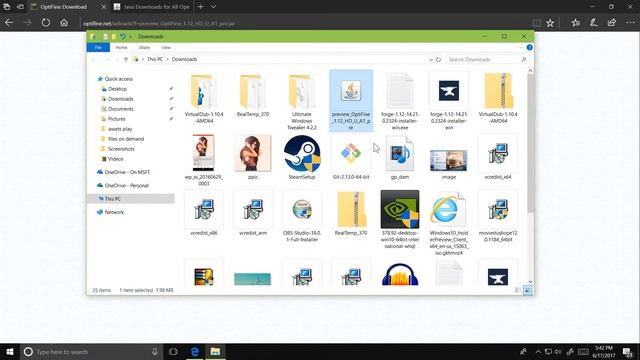Expand the Explorer ribbon chevron
Viewport: 640px width, 360px height.
click(520, 47)
